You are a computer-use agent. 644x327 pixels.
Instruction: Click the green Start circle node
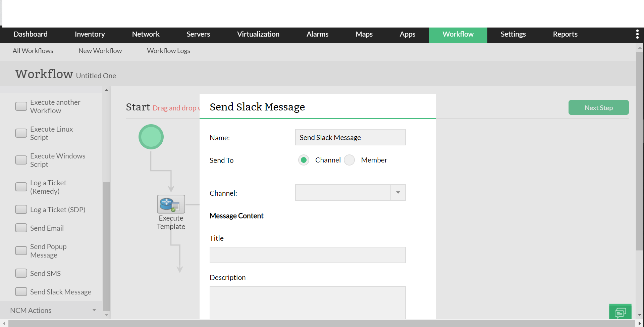[151, 137]
